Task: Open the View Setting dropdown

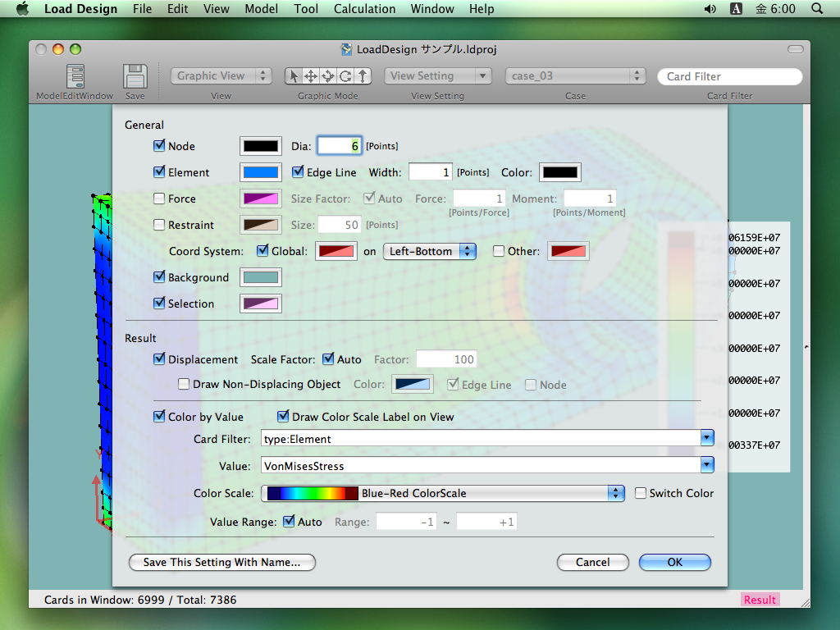Action: tap(438, 76)
